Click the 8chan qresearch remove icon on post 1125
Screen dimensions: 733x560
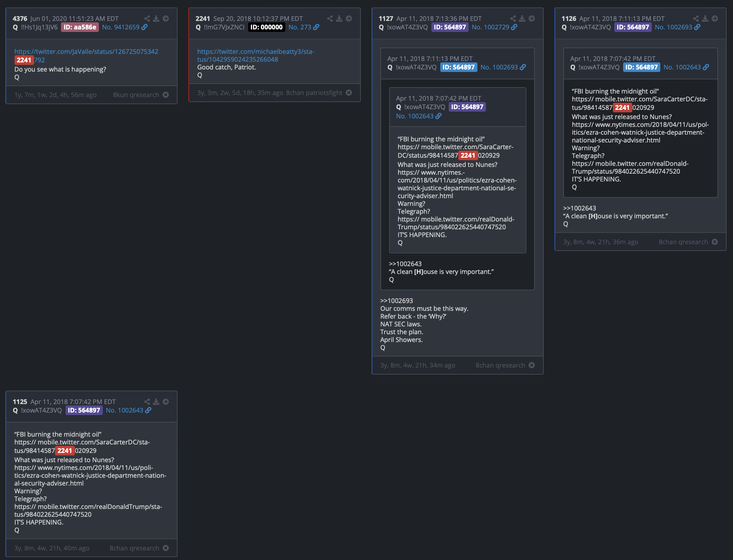pos(166,548)
